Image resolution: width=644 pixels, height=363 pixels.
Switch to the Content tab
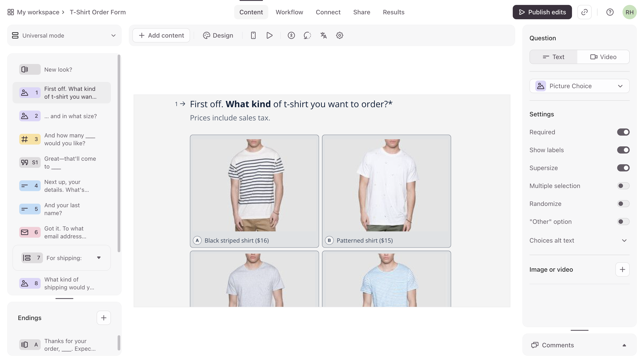coord(251,12)
